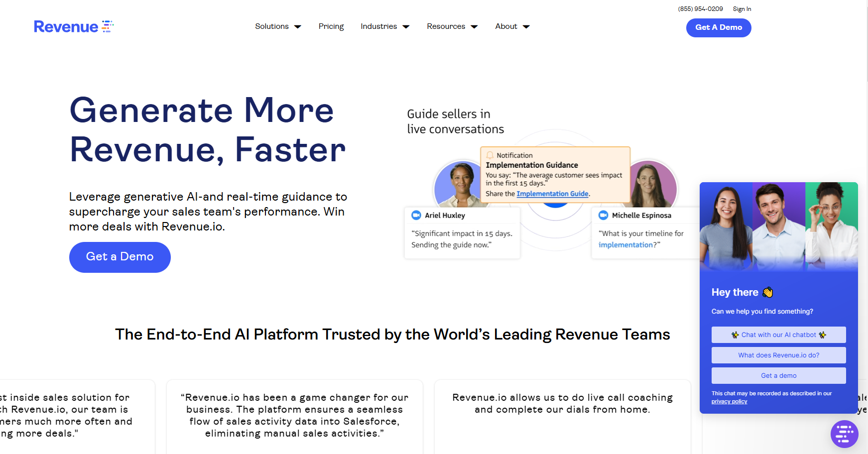
Task: Click the chat bubble icon beside Ariel Huxley
Action: pos(416,215)
